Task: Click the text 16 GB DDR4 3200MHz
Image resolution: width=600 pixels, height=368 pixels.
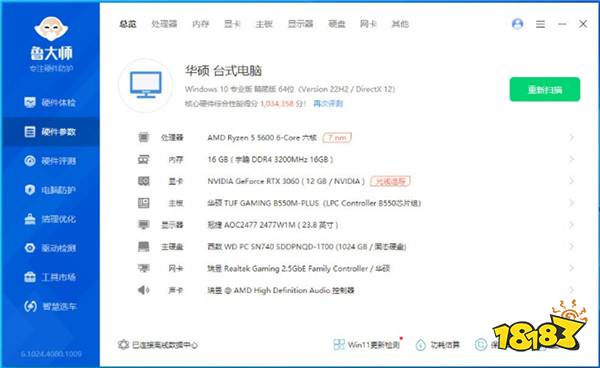Action: click(x=270, y=160)
